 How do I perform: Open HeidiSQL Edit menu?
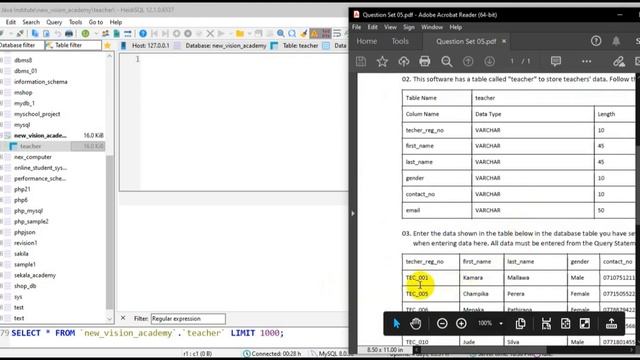click(11, 22)
